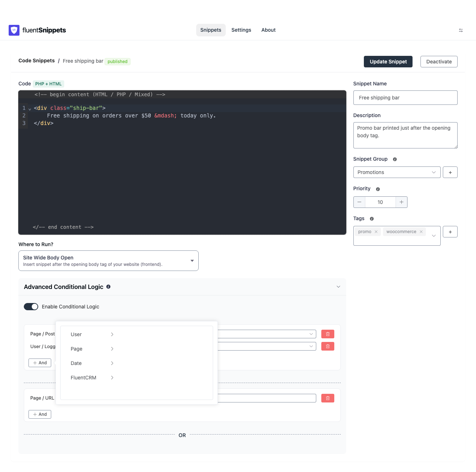The height and width of the screenshot is (472, 476).
Task: Click the Tags info icon
Action: click(372, 219)
